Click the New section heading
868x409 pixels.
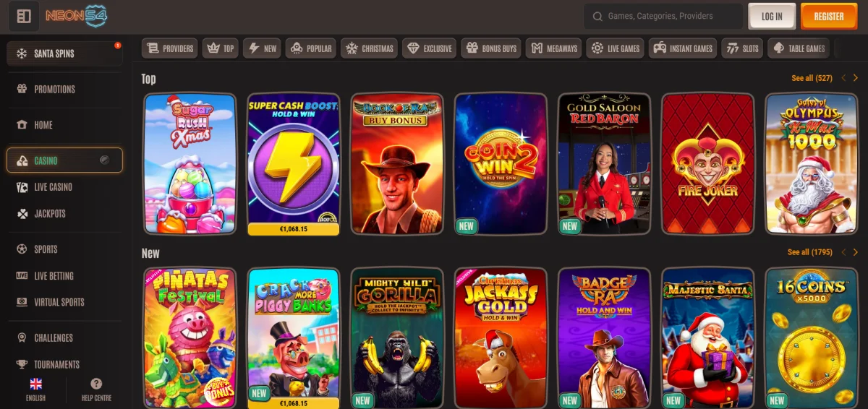[x=150, y=253]
